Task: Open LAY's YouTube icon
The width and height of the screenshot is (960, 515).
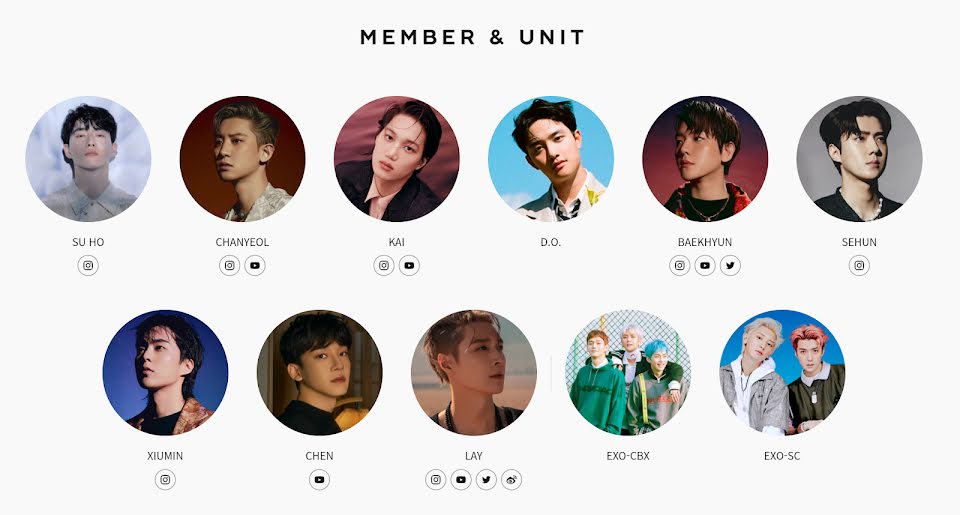Action: click(x=461, y=479)
